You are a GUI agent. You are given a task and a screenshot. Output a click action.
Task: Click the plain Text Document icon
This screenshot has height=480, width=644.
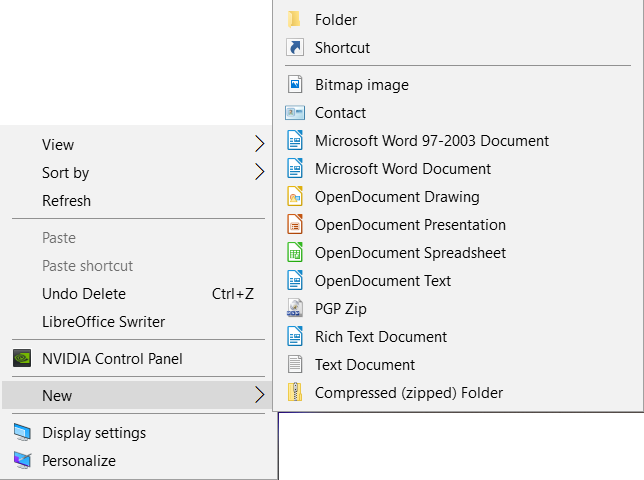pos(295,364)
